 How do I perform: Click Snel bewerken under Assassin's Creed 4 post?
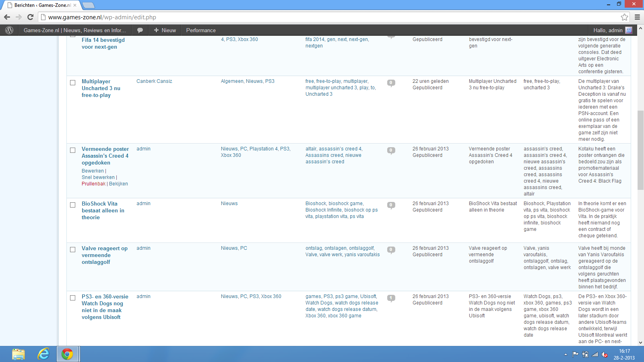98,177
